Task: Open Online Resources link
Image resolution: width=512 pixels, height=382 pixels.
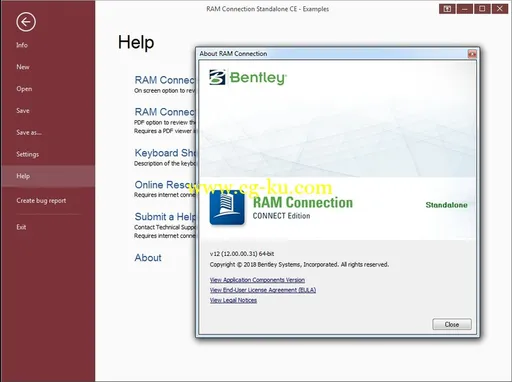Action: (165, 185)
